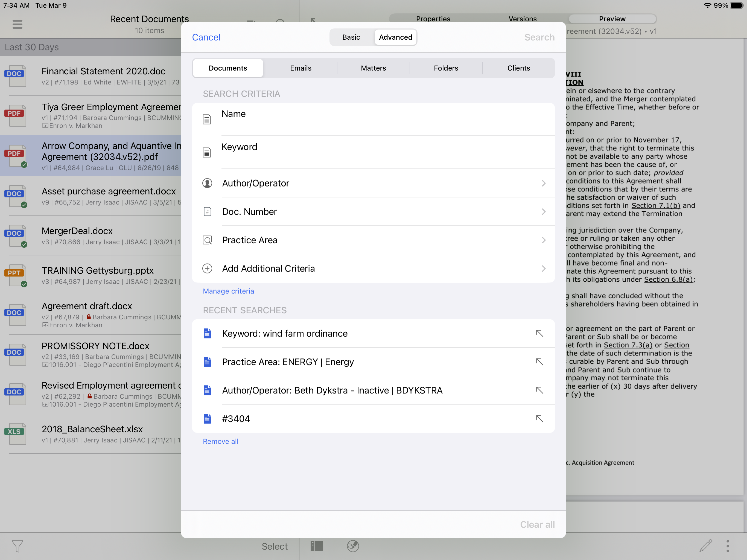Tap arrow icon for wind farm ordinance search

click(539, 334)
